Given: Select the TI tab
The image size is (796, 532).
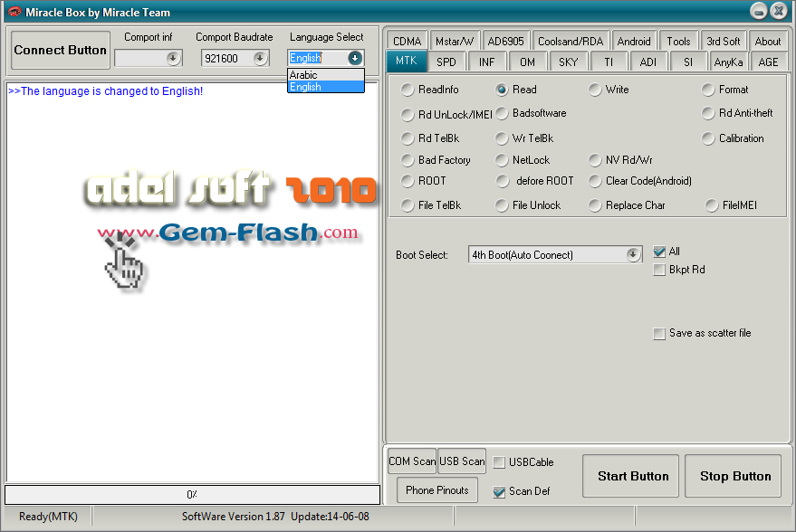Looking at the screenshot, I should click(x=609, y=62).
